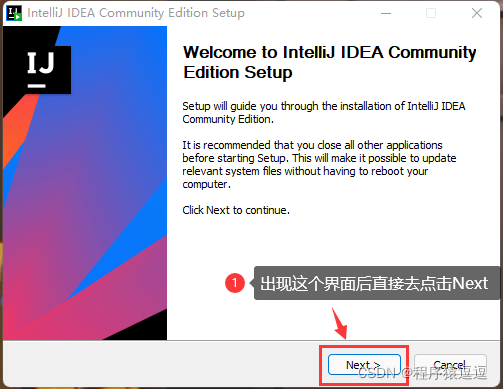The width and height of the screenshot is (503, 389).
Task: Cancel the IntelliJ IDEA installation
Action: 450,365
